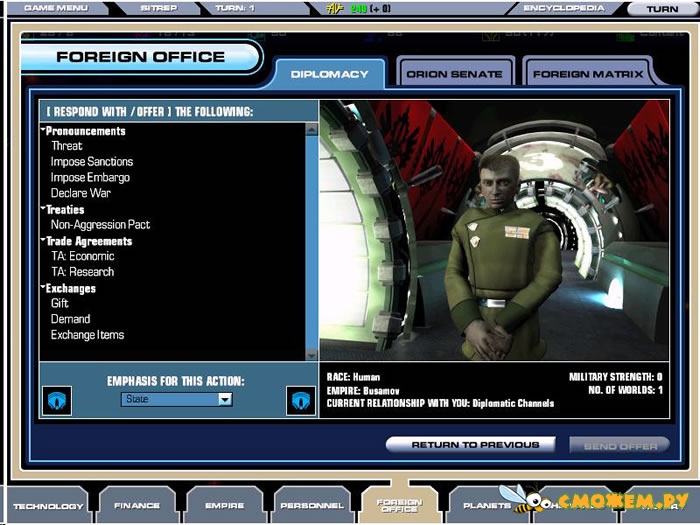Select TA: Research agreement
Image resolution: width=700 pixels, height=525 pixels.
tap(83, 272)
